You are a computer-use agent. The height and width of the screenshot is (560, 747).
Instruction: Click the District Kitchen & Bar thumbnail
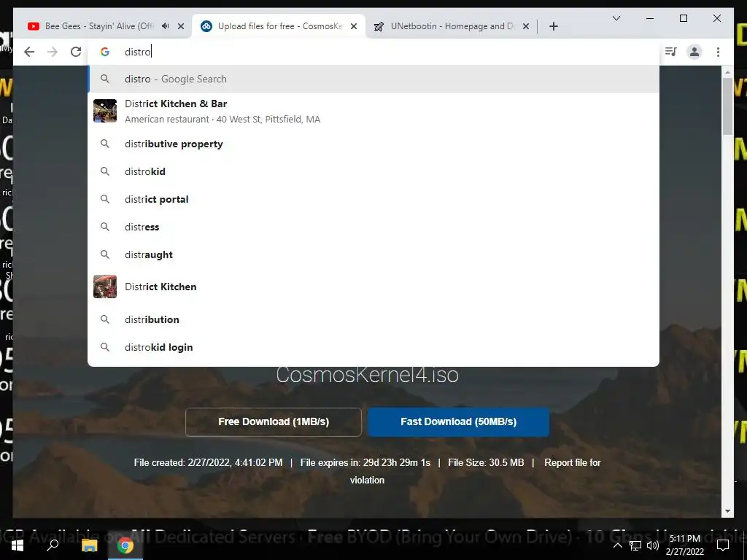pyautogui.click(x=105, y=111)
